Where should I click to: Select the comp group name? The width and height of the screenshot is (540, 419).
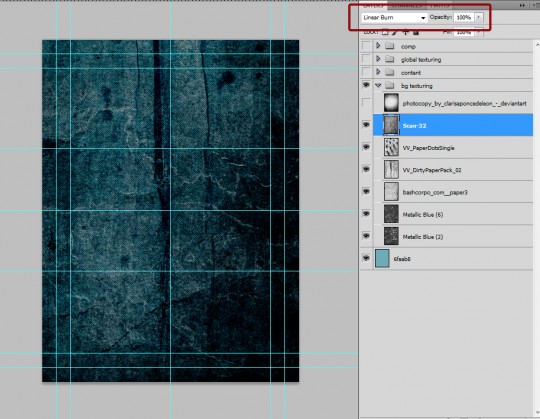click(x=408, y=46)
